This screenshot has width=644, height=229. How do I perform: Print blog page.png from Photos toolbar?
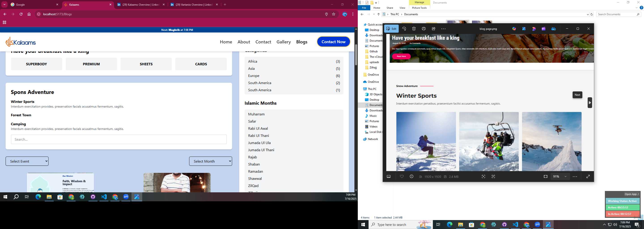tap(424, 29)
